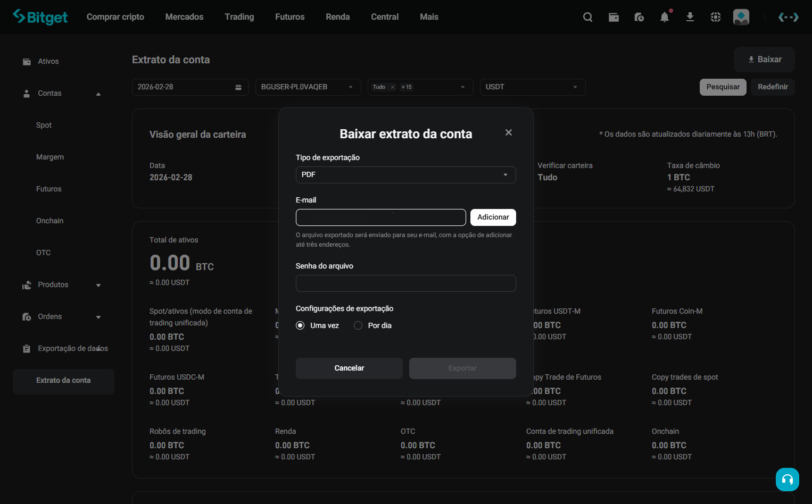Expand the Ordens sidebar section
Viewport: 812px width, 504px height.
98,317
